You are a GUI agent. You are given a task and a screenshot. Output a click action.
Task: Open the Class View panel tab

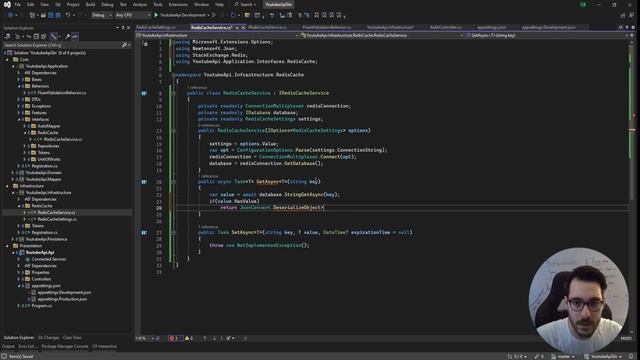[x=72, y=338]
